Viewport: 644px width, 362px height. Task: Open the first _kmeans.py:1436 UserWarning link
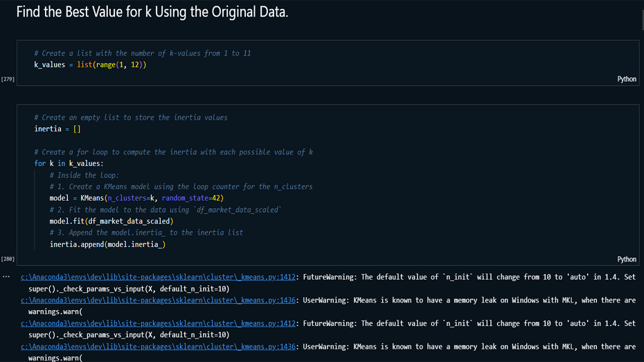coord(158,300)
